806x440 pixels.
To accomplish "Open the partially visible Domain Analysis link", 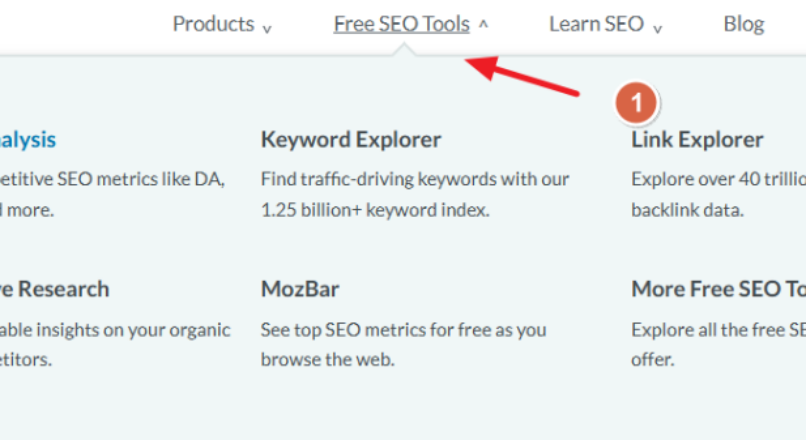I will 28,140.
